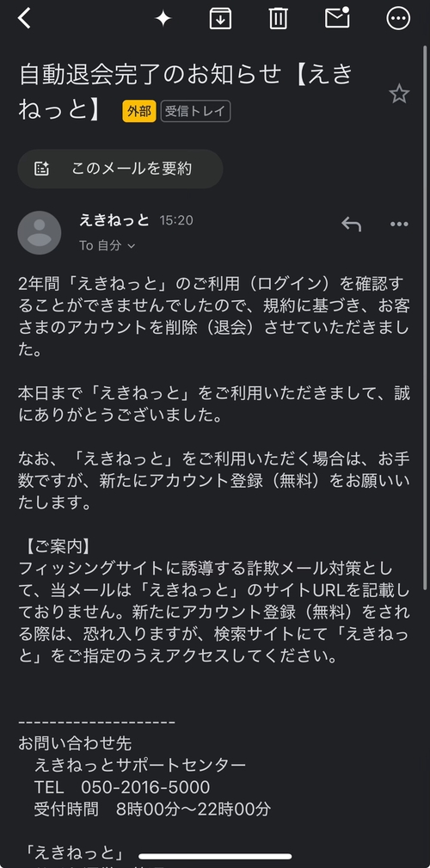Tap the yellow 外部 external tag
The width and height of the screenshot is (430, 868).
tap(139, 111)
